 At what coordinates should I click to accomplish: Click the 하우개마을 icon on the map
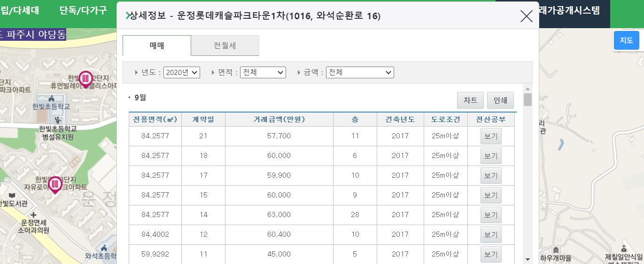[556, 249]
